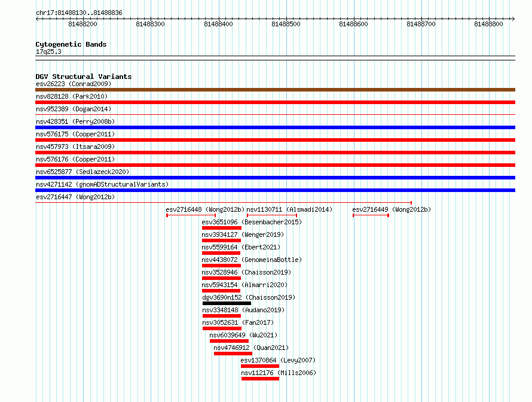Click the esv2716448 (Wong2012b) variant label
532x402 pixels.
pyautogui.click(x=205, y=209)
